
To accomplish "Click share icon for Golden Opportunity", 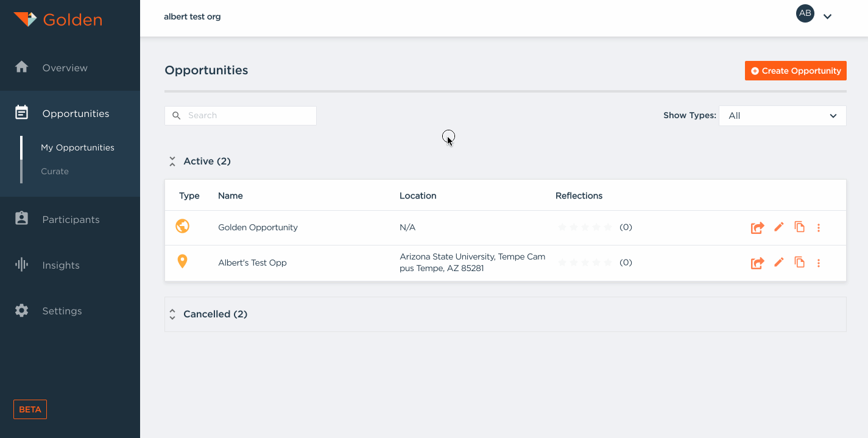I will [757, 228].
